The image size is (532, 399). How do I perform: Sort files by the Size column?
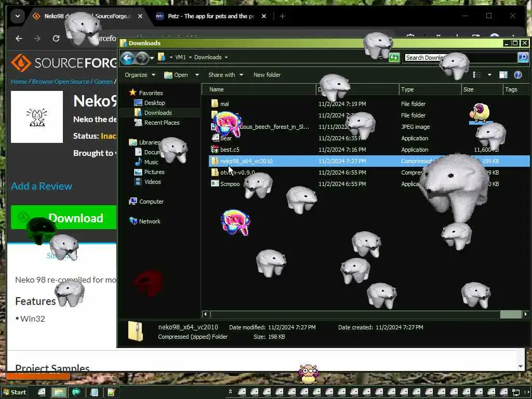[x=482, y=89]
